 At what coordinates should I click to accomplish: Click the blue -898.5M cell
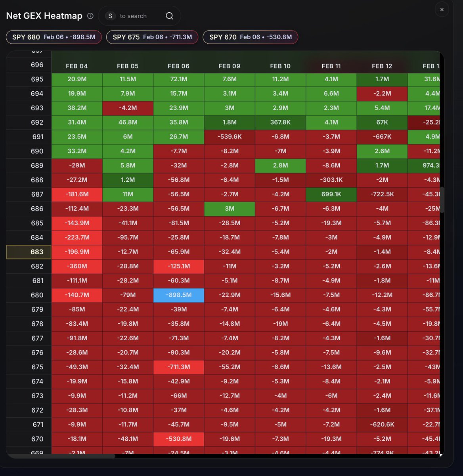(179, 295)
